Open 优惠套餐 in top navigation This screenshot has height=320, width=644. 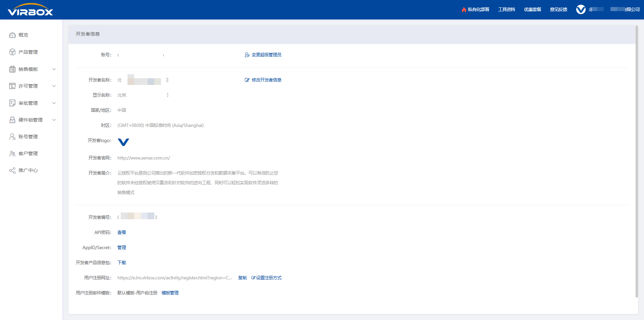point(533,9)
